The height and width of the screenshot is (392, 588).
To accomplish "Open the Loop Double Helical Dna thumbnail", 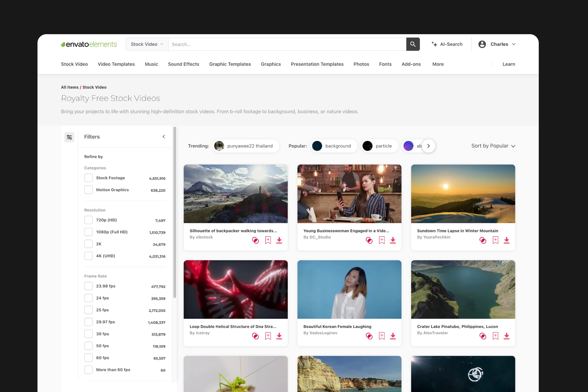I will (x=236, y=290).
